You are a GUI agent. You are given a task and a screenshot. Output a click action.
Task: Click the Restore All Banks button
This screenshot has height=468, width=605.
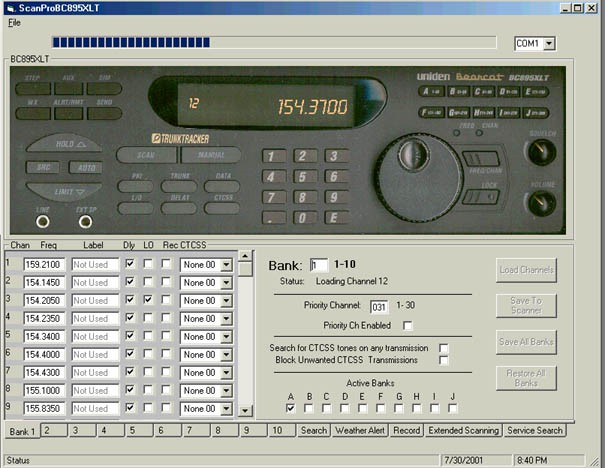click(x=526, y=378)
